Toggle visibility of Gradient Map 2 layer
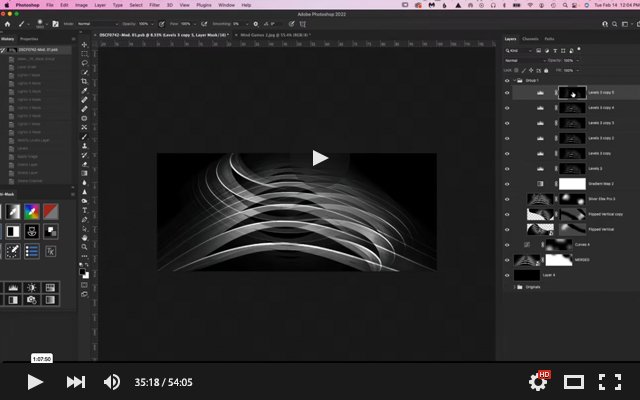 507,184
